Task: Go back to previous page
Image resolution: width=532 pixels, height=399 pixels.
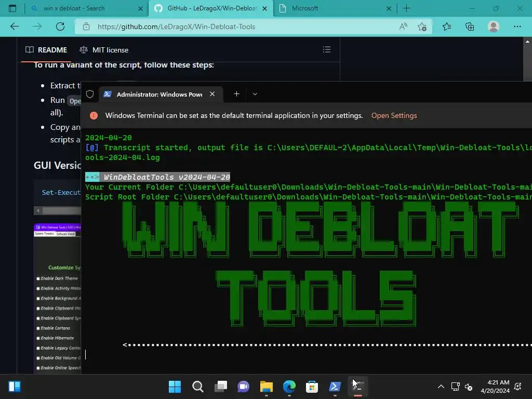Action: (x=15, y=26)
